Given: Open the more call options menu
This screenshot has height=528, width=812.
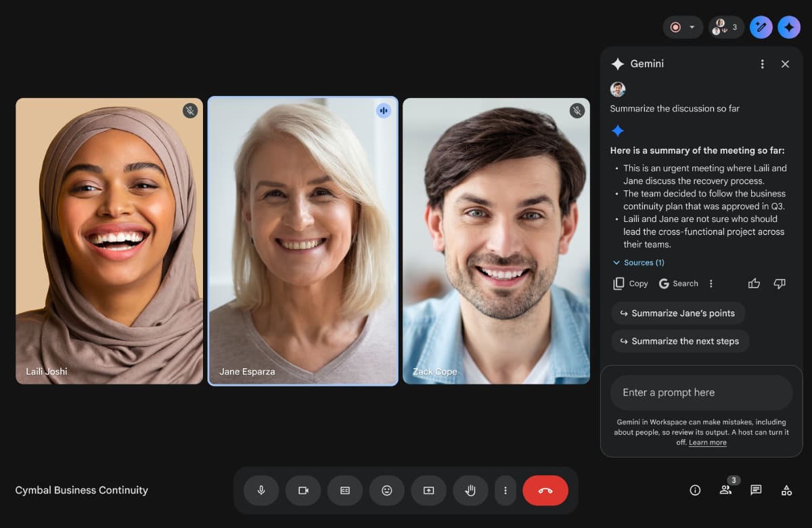Looking at the screenshot, I should coord(505,490).
